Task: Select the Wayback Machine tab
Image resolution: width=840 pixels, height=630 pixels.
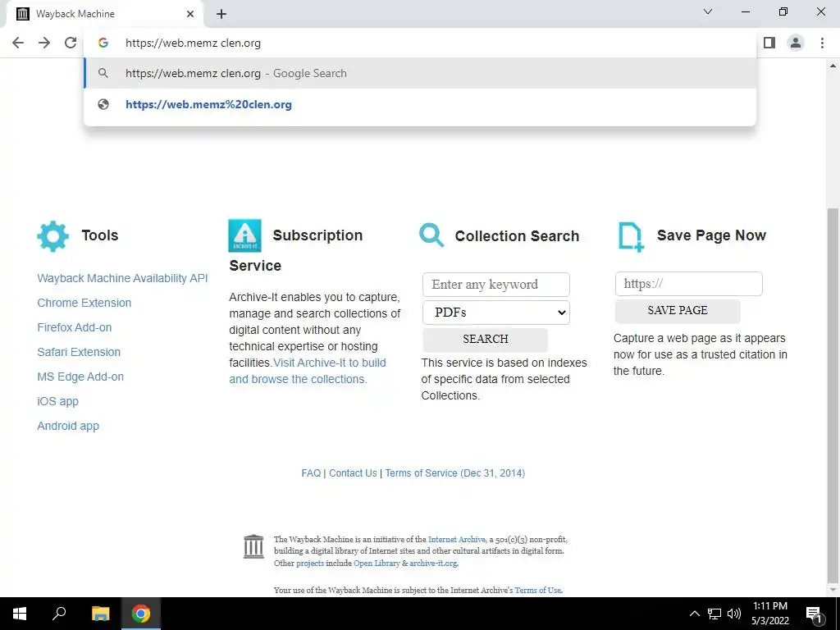Action: (104, 14)
